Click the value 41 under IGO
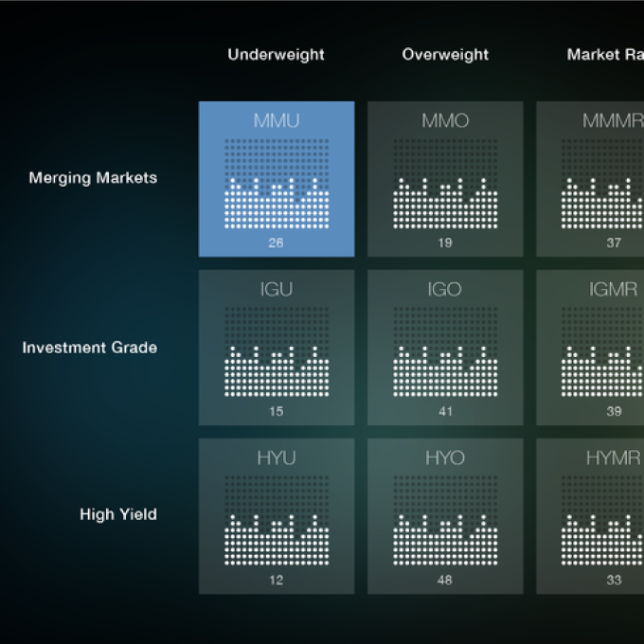Screen dimensions: 644x644 (x=445, y=412)
